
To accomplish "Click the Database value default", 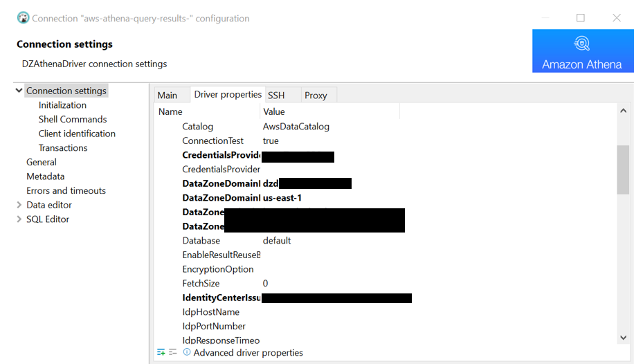I will pyautogui.click(x=277, y=241).
